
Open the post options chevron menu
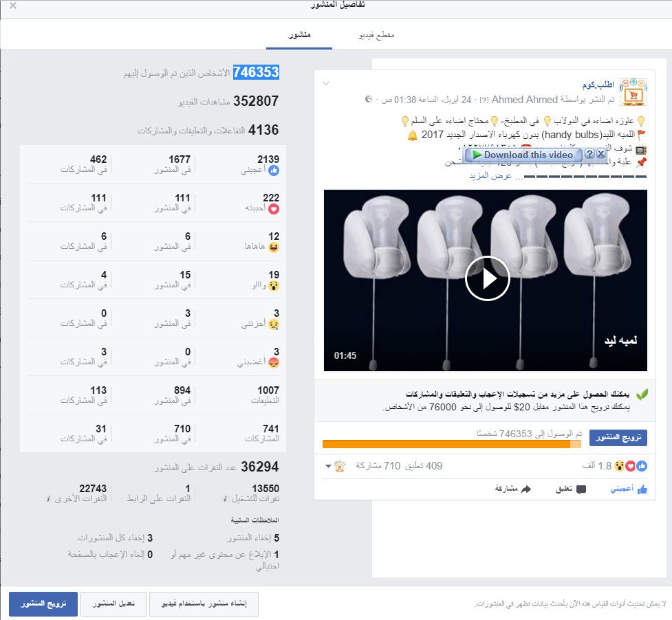[326, 83]
